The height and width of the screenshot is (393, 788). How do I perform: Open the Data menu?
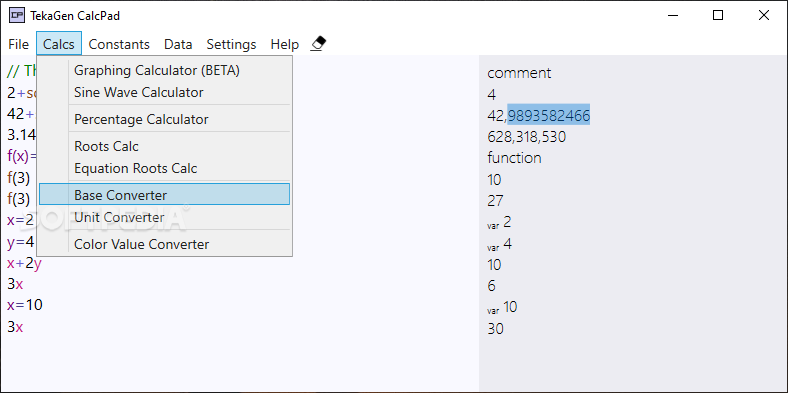(x=178, y=44)
